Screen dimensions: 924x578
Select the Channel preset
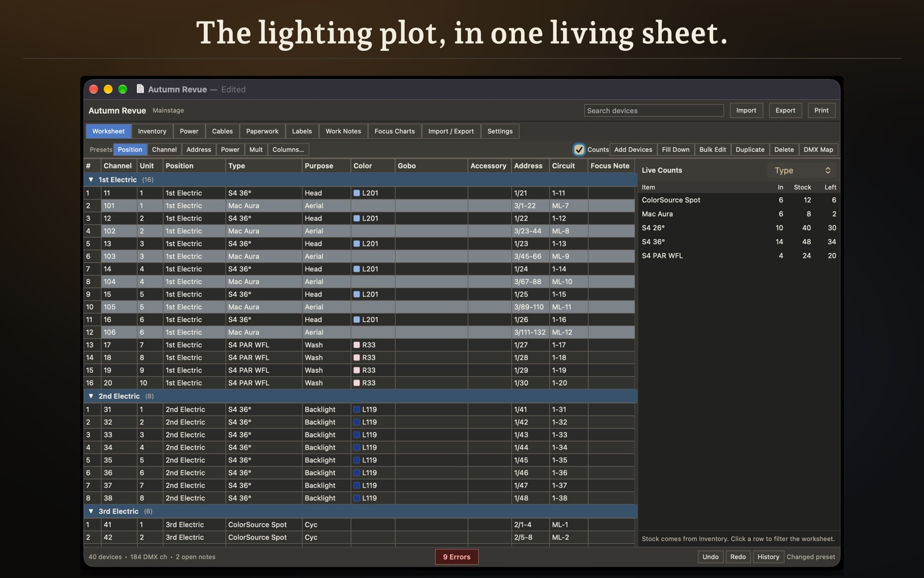(165, 150)
